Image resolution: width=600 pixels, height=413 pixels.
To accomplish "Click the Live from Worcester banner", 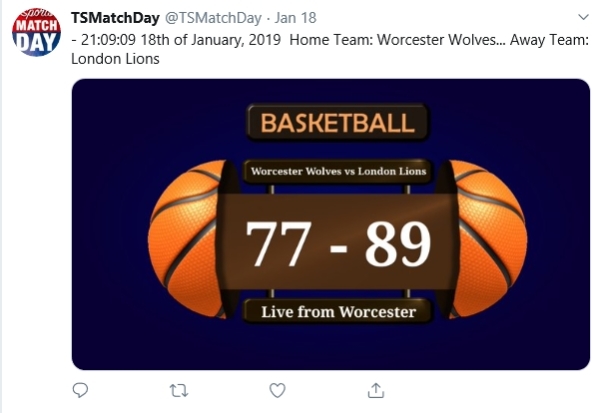I will click(338, 312).
